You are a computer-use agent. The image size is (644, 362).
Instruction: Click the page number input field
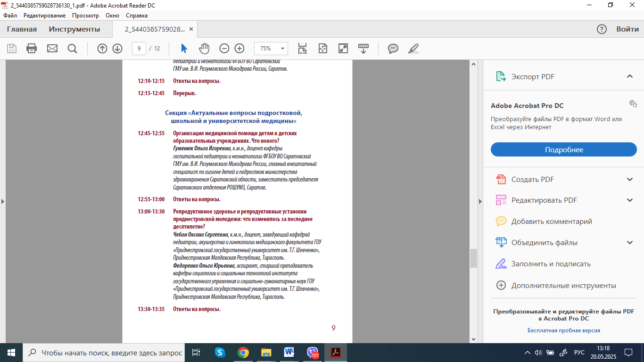click(x=139, y=49)
